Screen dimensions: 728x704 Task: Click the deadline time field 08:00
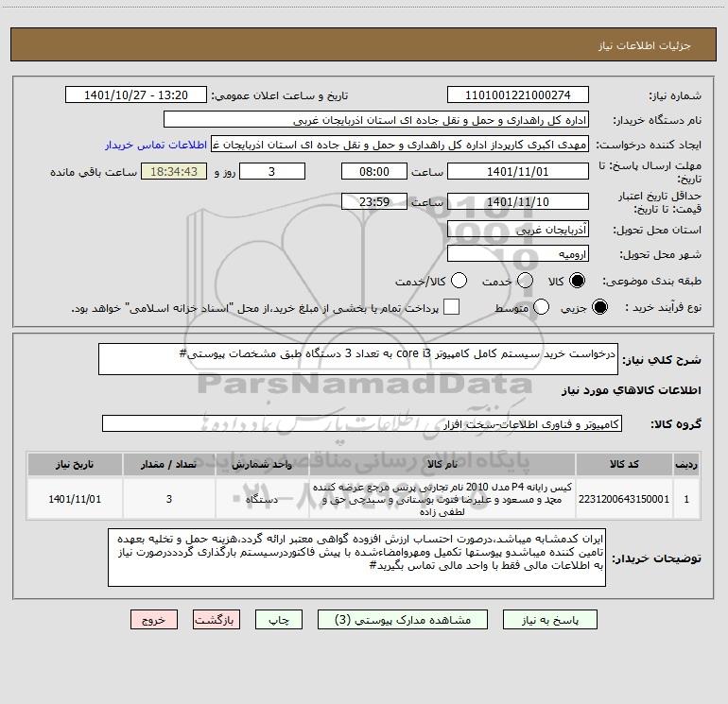374,171
